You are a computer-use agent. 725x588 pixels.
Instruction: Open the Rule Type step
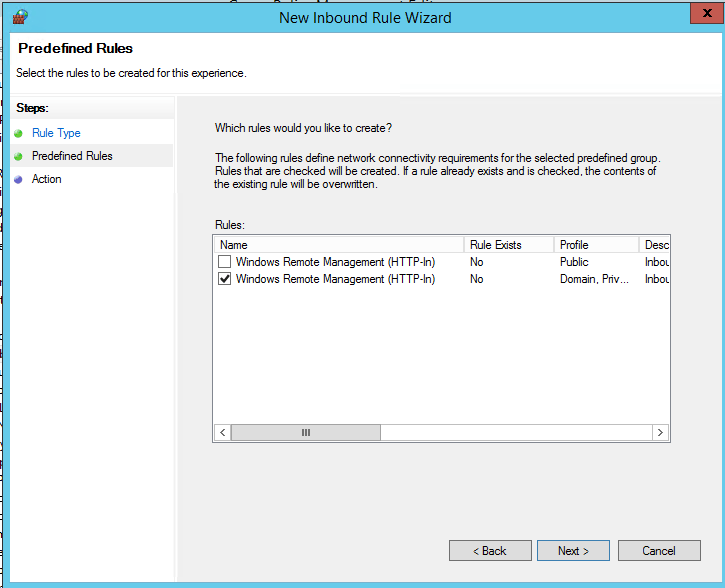[x=56, y=133]
